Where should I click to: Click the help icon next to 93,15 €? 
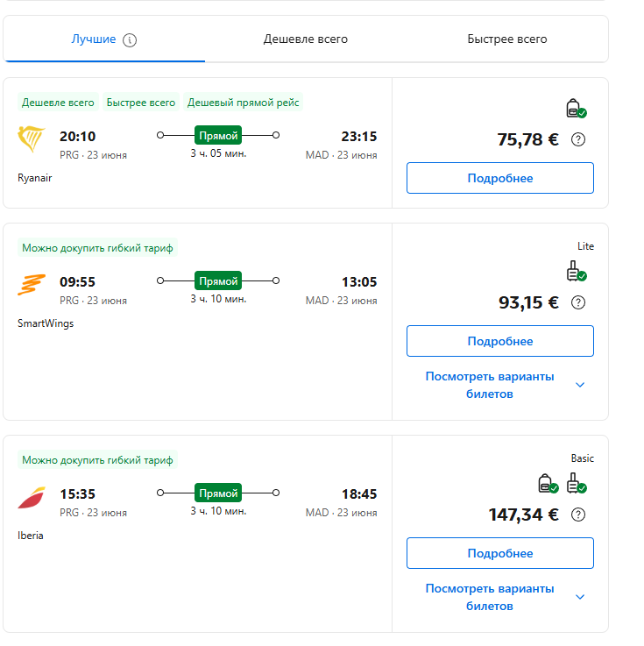click(578, 302)
